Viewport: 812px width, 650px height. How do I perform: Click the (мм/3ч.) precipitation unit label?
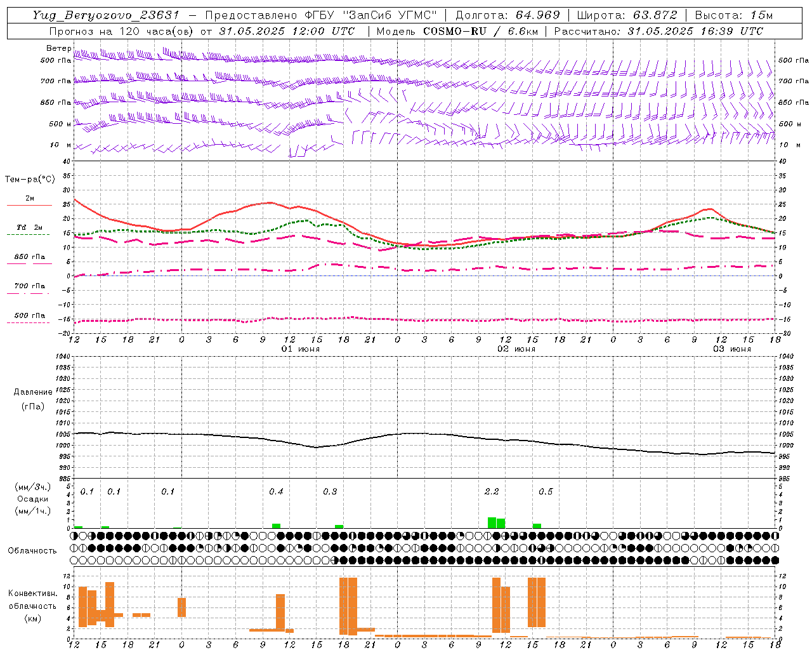33,487
